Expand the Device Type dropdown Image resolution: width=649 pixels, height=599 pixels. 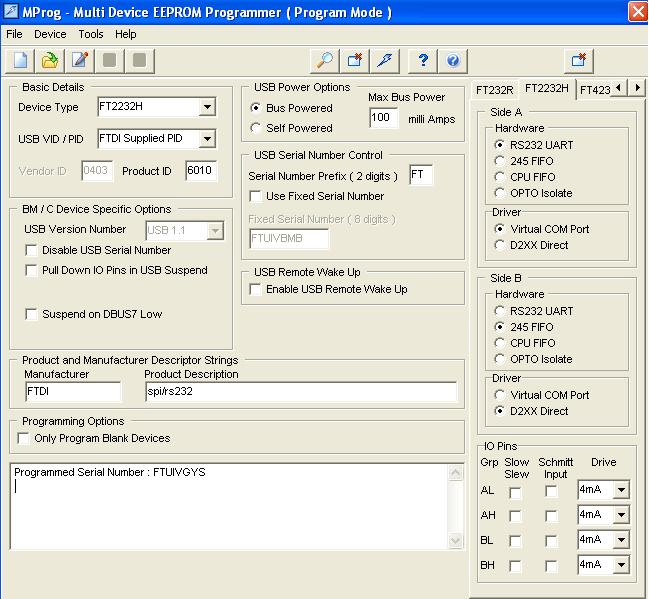(x=207, y=107)
